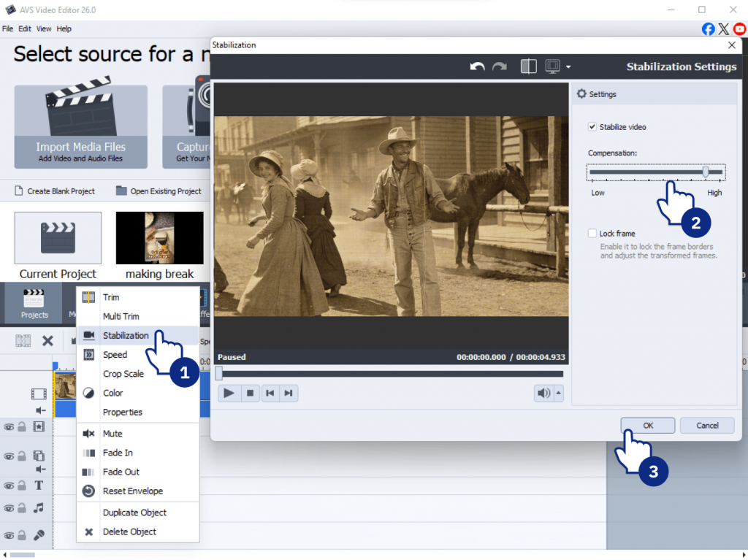Image resolution: width=748 pixels, height=560 pixels.
Task: Uncheck the Stabilize video checkbox
Action: click(x=592, y=127)
